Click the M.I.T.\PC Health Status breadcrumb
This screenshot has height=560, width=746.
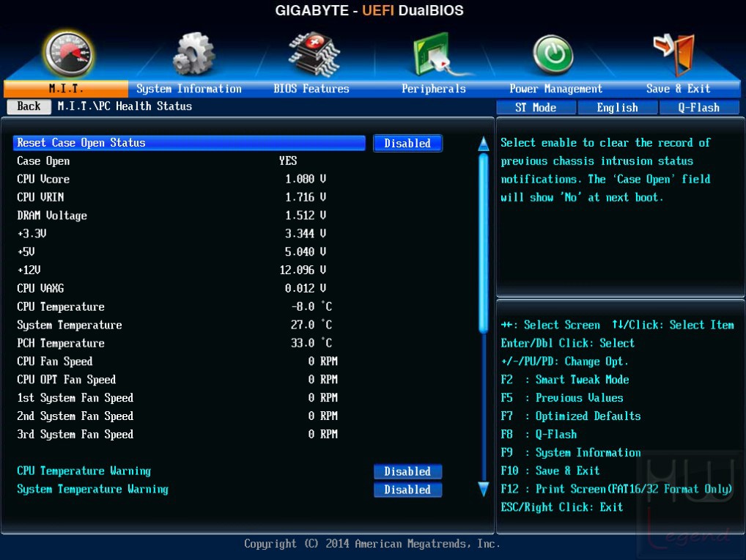[125, 106]
